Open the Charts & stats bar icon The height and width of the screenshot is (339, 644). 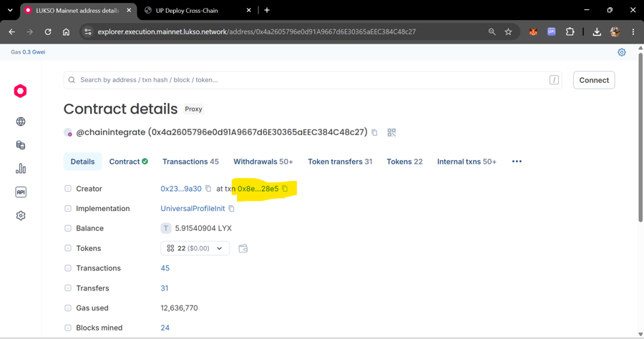(21, 168)
